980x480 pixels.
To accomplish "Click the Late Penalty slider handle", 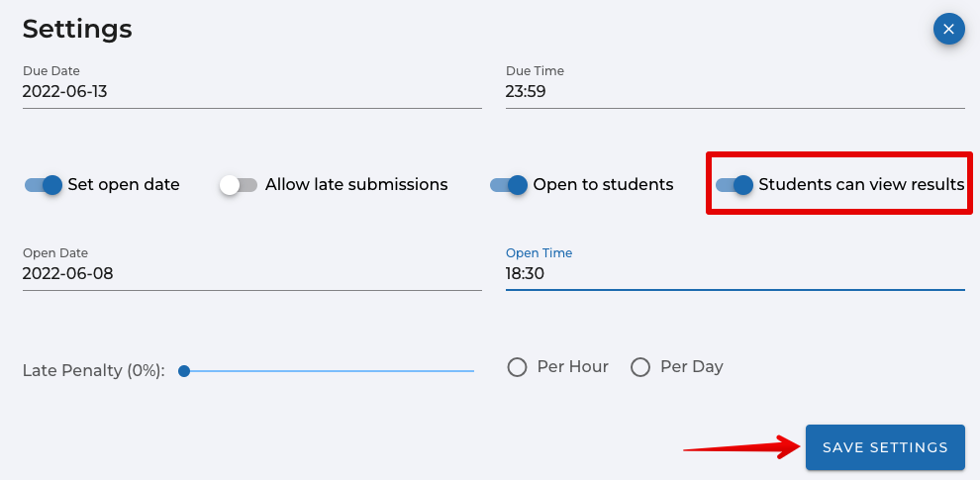I will 184,371.
